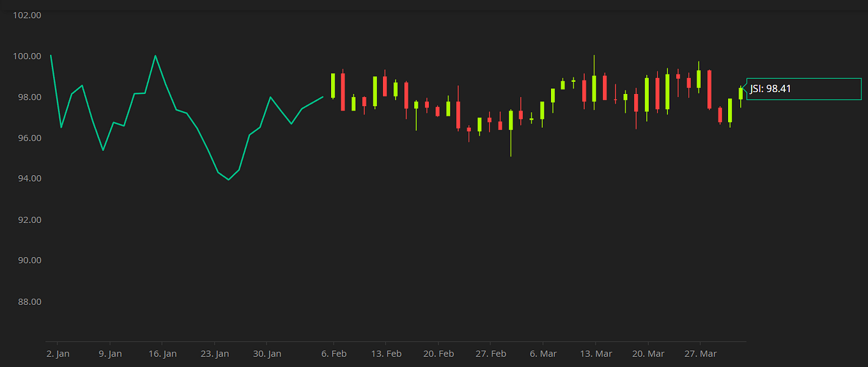This screenshot has height=367, width=868.
Task: Select the 20. Mar date label
Action: coord(648,354)
